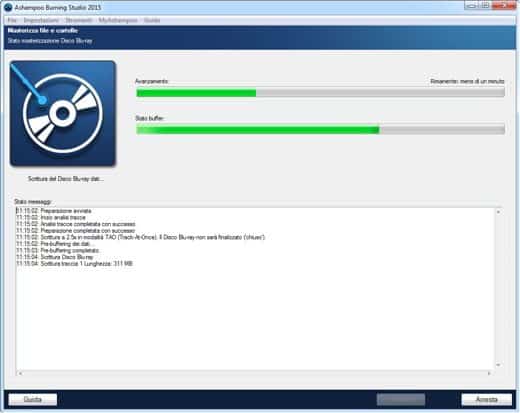Click the 'Masterizza file e cartelle' header title
Image resolution: width=520 pixels, height=413 pixels.
click(43, 31)
